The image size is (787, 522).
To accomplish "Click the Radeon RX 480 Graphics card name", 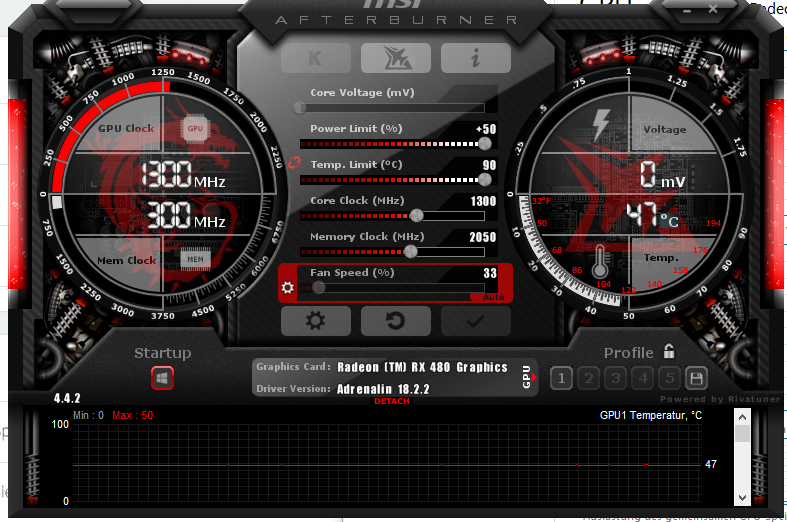I will (x=422, y=367).
